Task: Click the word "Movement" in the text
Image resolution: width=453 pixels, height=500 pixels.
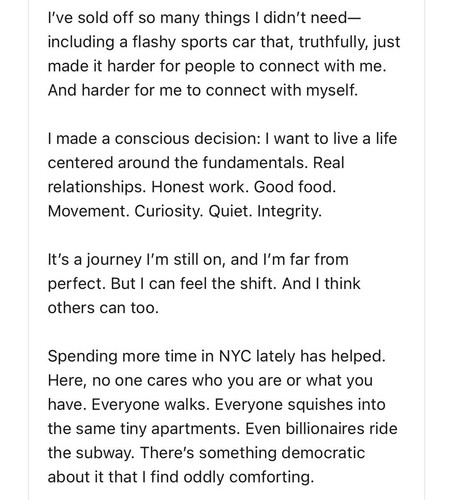Action: [x=88, y=211]
